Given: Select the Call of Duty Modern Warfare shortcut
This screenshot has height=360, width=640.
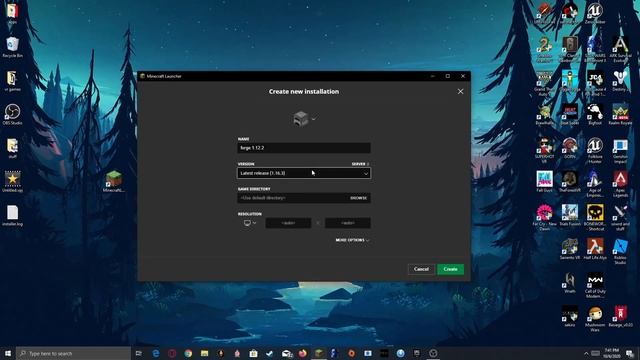Looking at the screenshot, I should click(595, 285).
